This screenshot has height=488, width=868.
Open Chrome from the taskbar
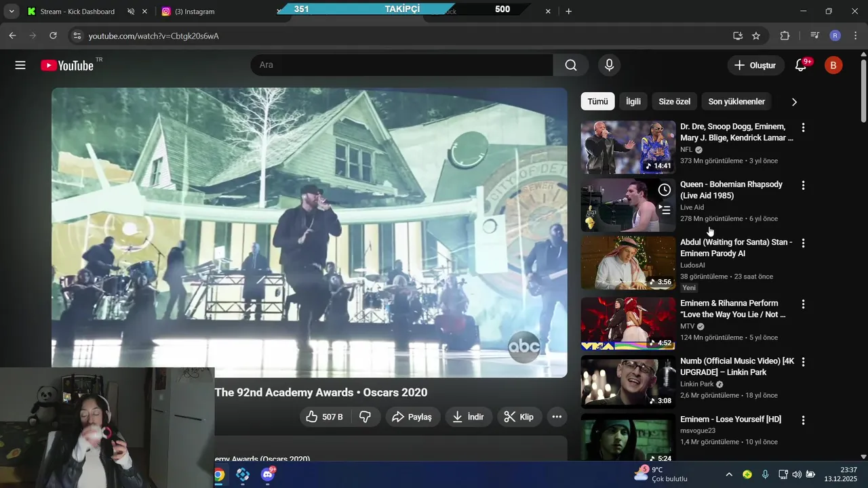coord(219,474)
